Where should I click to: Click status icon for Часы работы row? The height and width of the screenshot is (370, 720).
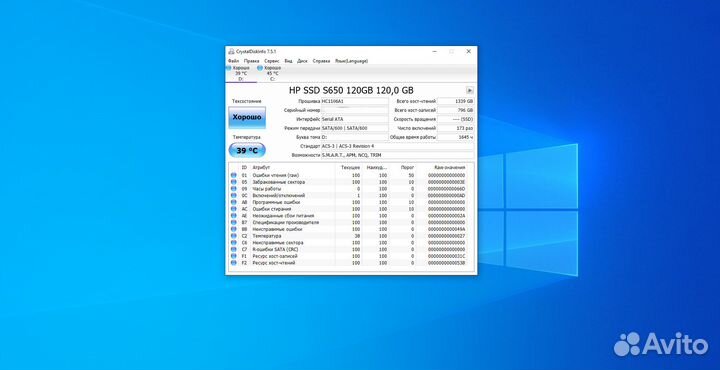click(x=233, y=189)
